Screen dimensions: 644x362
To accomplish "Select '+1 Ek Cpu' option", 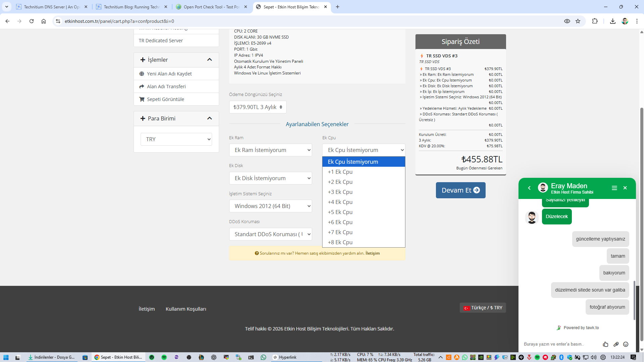I will point(363,172).
